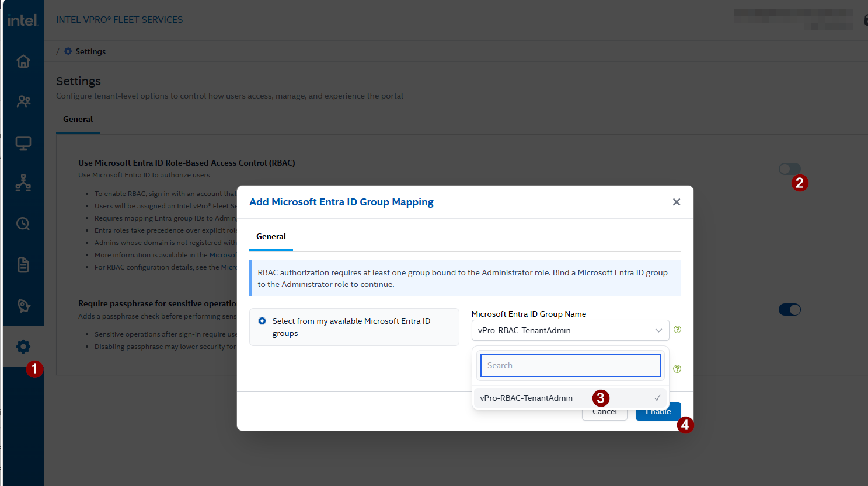
Task: Open the network topology icon in the sidebar
Action: (x=23, y=183)
